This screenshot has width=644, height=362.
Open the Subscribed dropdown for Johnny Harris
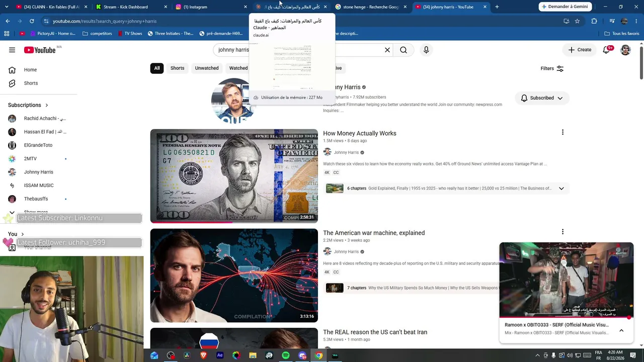point(542,98)
